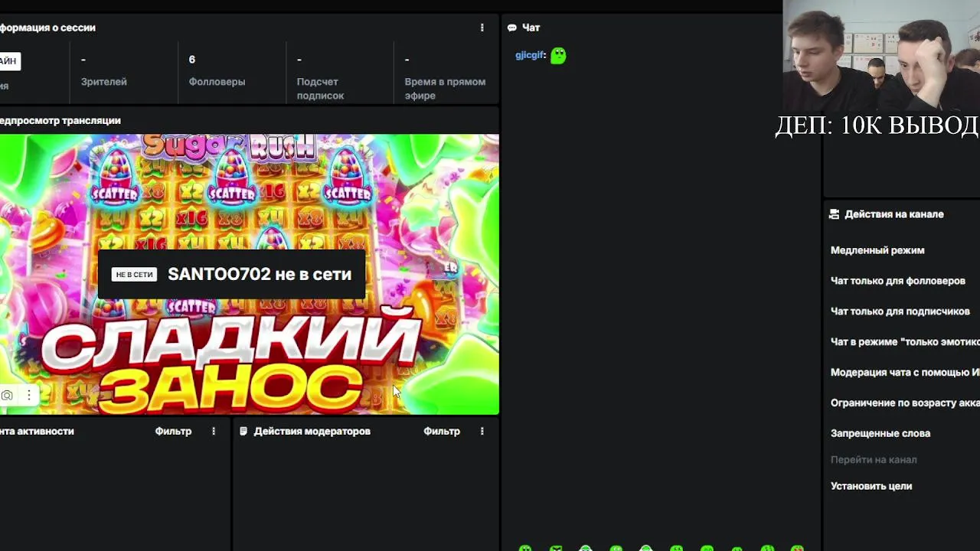Click the Действия модераторов document icon
The image size is (980, 551).
243,431
